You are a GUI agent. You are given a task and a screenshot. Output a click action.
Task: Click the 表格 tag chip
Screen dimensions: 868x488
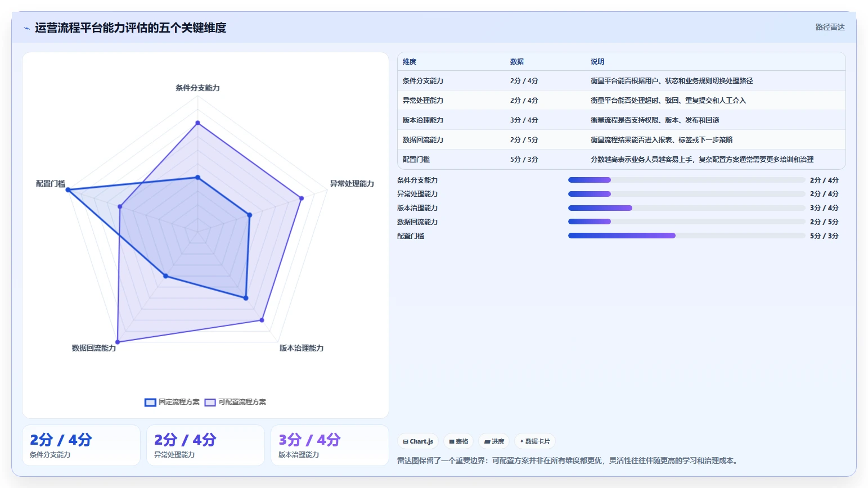click(458, 441)
